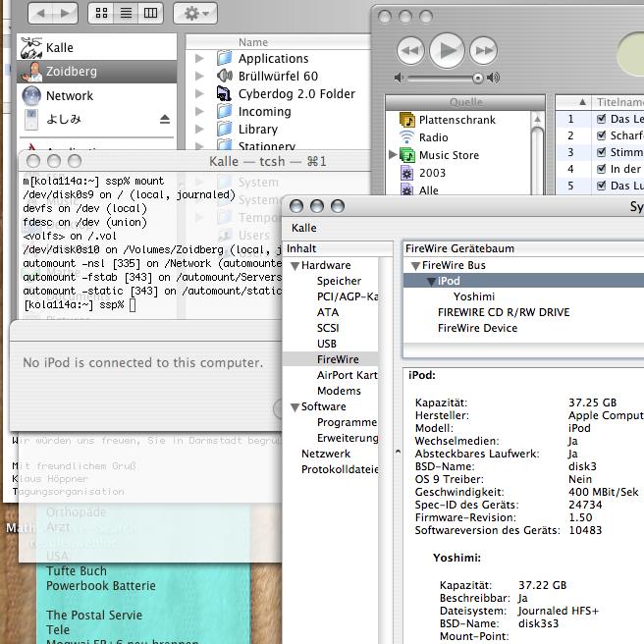This screenshot has height=644, width=644.
Task: Expand the Applications folder
Action: [x=200, y=59]
